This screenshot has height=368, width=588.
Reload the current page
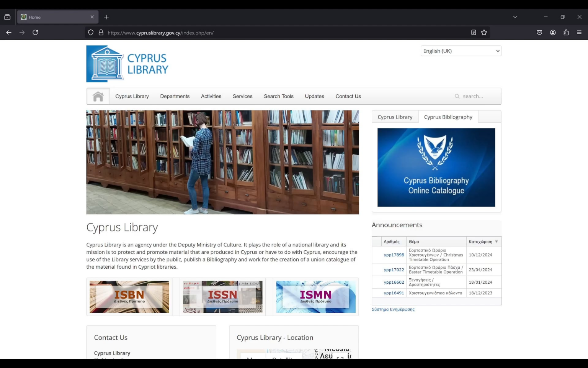point(35,33)
